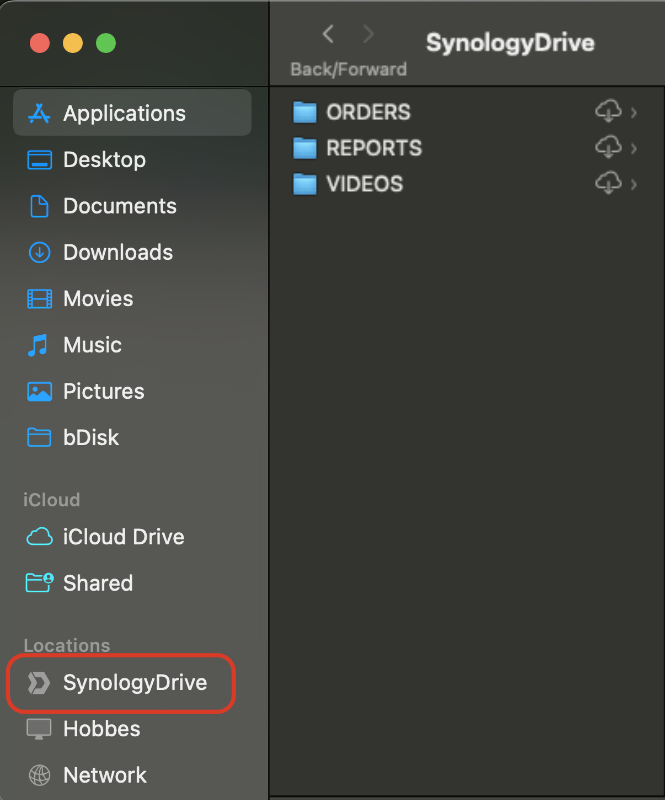Open bDisk folder in sidebar
665x800 pixels.
(x=132, y=438)
